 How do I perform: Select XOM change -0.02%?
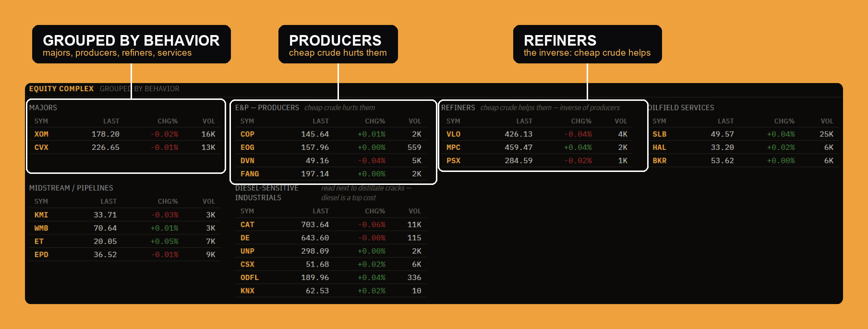(165, 134)
